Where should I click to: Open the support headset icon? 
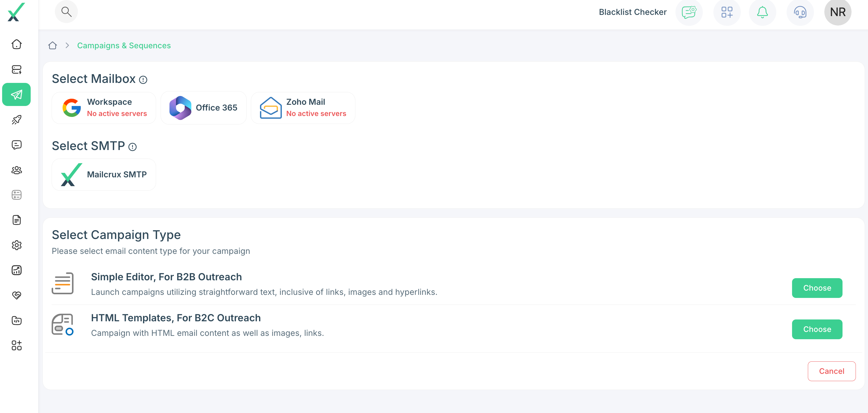tap(800, 12)
